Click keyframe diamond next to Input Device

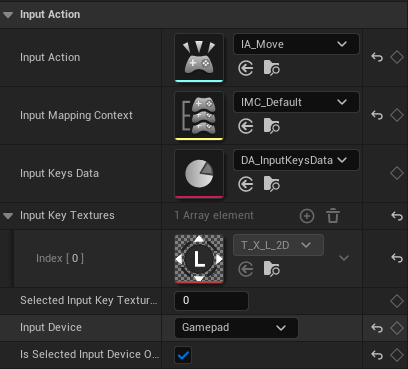397,328
